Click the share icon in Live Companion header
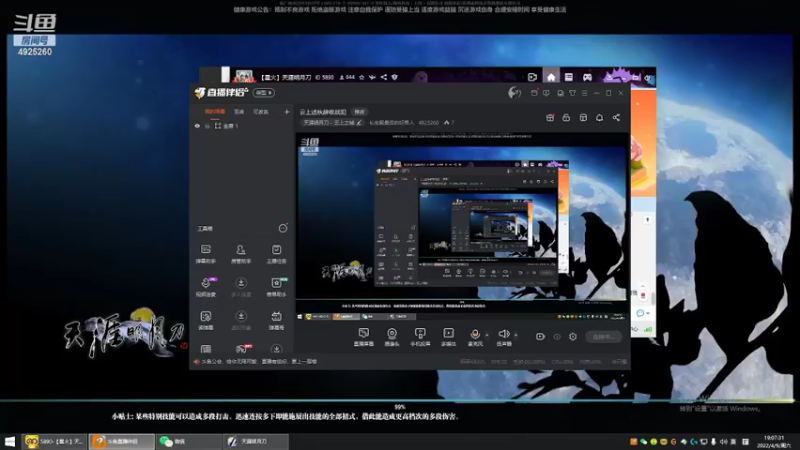Image resolution: width=800 pixels, height=450 pixels. pos(616,118)
